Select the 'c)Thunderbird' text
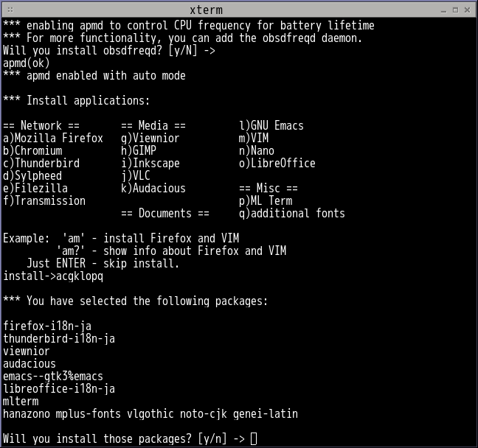 click(41, 164)
